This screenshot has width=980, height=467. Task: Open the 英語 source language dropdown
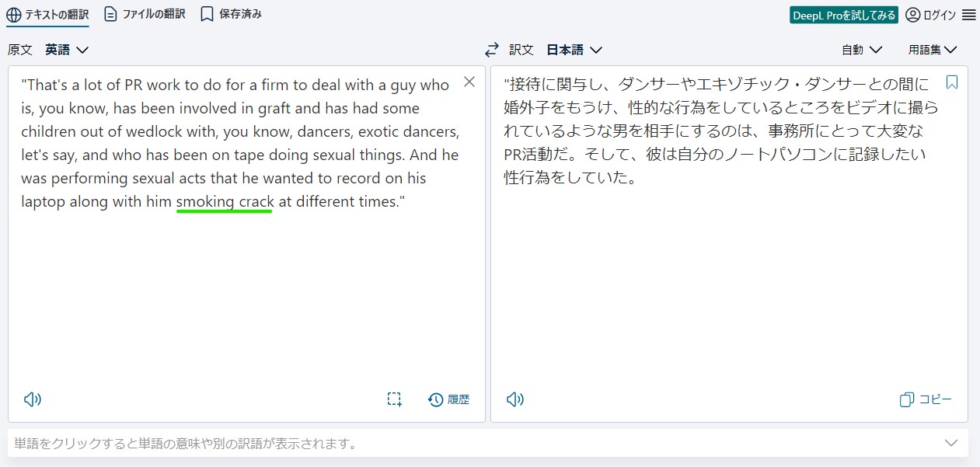point(67,50)
